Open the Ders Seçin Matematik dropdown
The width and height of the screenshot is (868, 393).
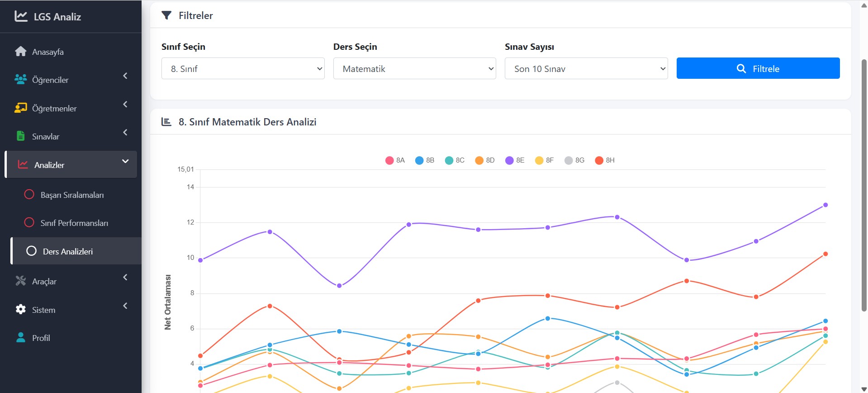(414, 69)
